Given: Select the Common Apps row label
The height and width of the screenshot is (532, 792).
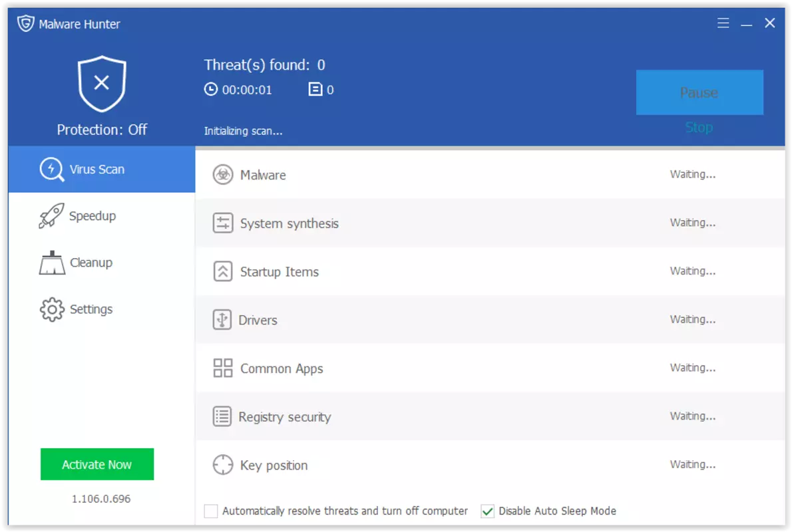Looking at the screenshot, I should point(282,369).
